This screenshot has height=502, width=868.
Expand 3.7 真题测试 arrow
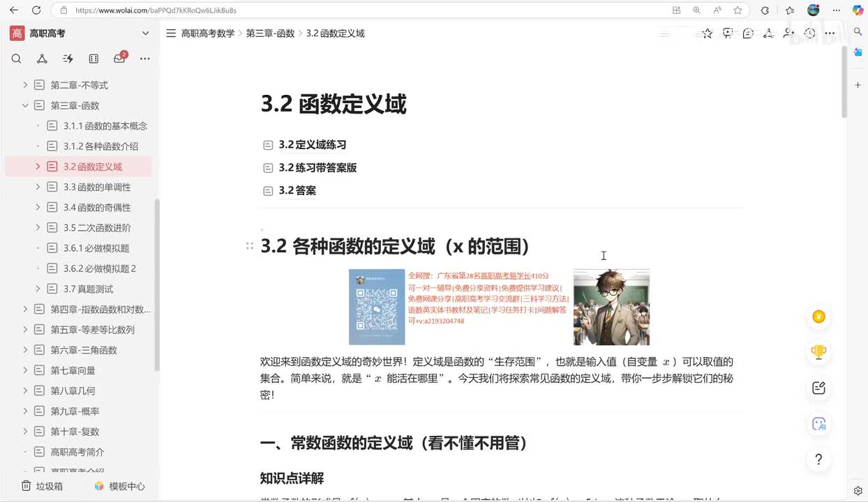(38, 289)
